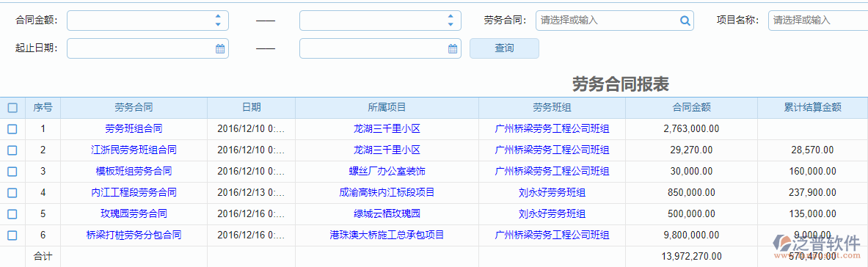The height and width of the screenshot is (267, 868).
Task: Check the row 3 checkbox for 模板班组劳务合同
Action: pyautogui.click(x=12, y=171)
